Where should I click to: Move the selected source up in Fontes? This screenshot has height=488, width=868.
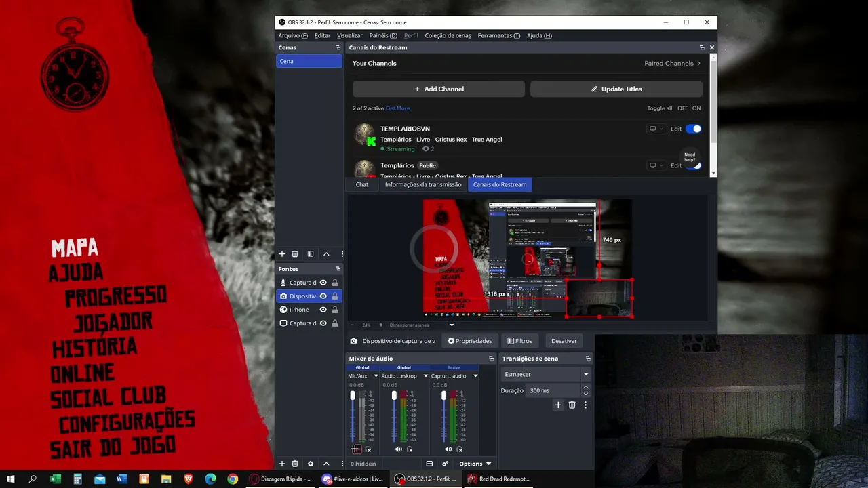[326, 464]
